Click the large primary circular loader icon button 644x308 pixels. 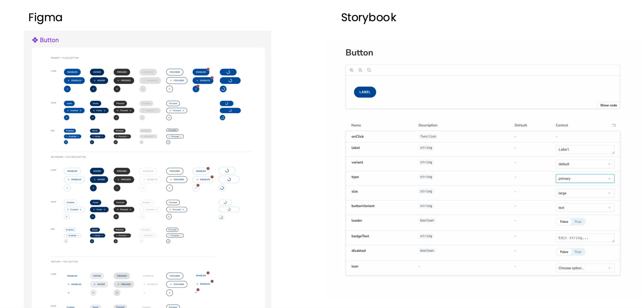(x=223, y=89)
